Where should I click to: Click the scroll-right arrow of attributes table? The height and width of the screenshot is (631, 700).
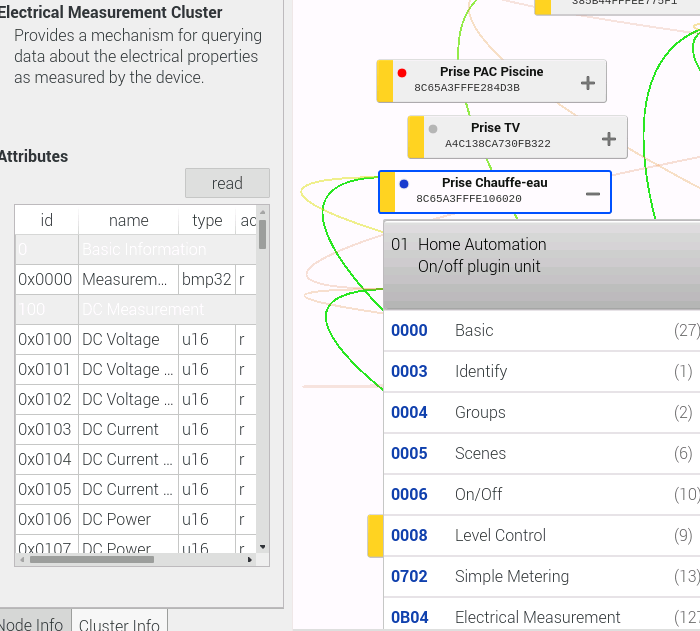(250, 560)
